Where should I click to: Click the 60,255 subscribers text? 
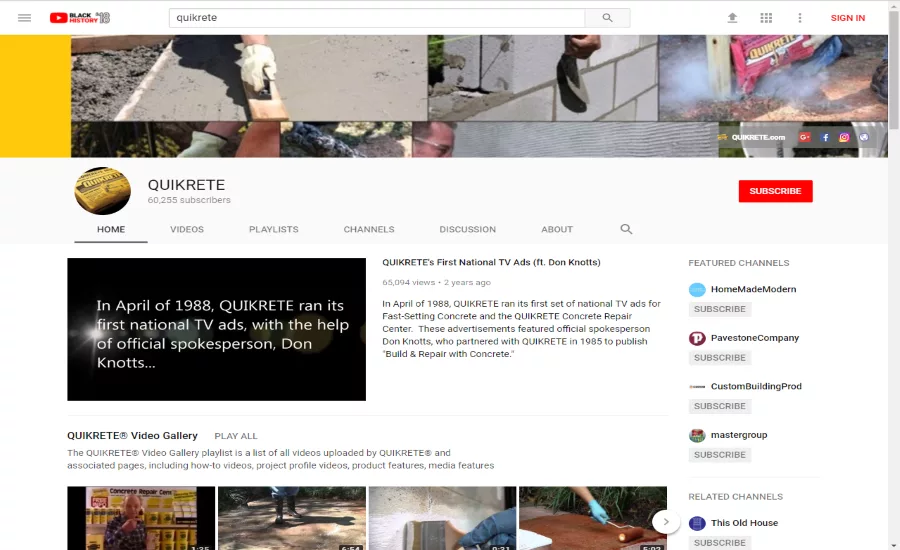[189, 200]
